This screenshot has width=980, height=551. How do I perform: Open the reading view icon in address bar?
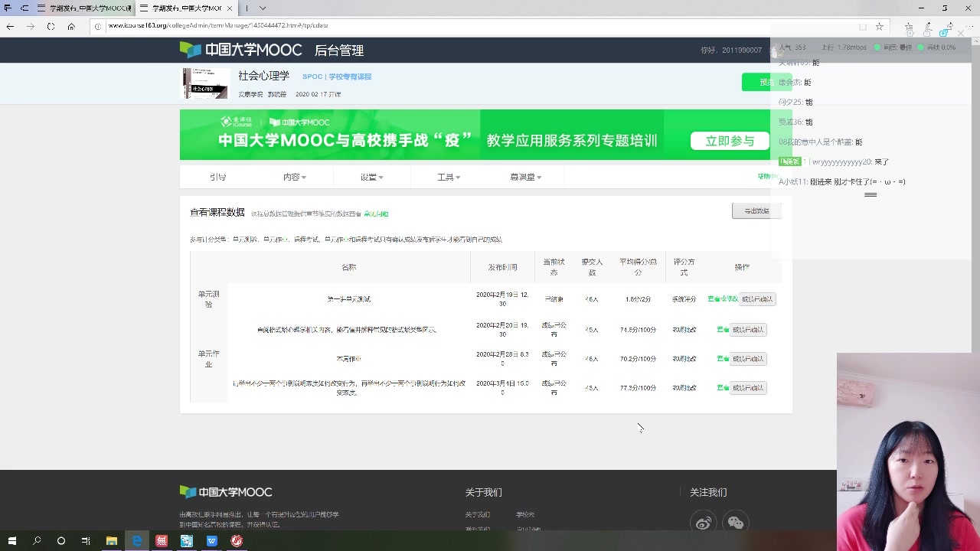point(862,26)
